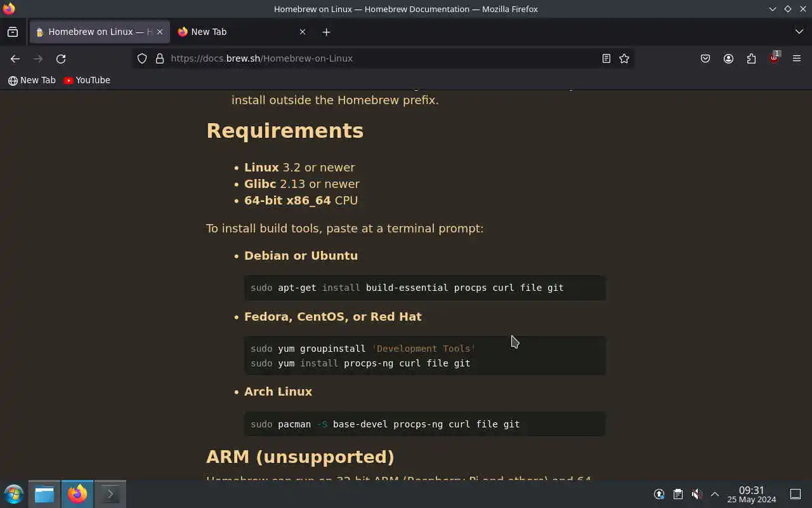812x508 pixels.
Task: Open Firefox View recent browsing icon
Action: click(13, 32)
